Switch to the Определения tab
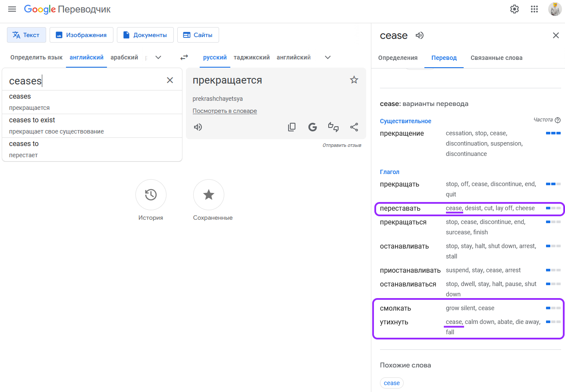 [398, 58]
